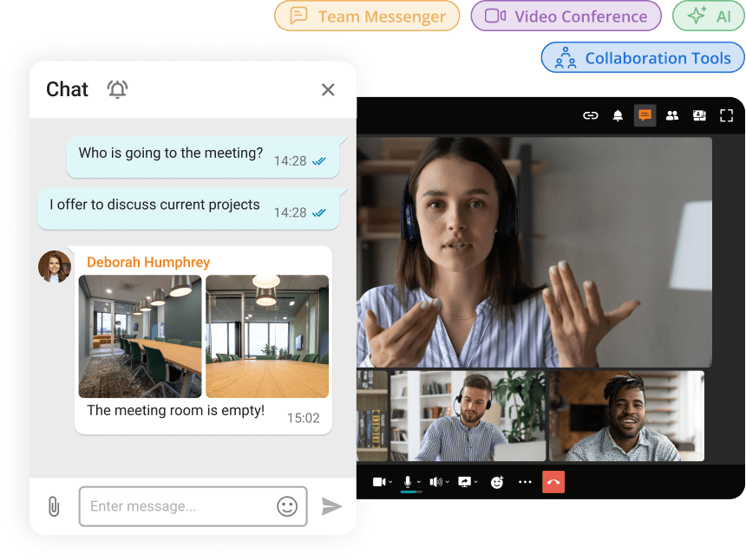The image size is (746, 560).
Task: Click the Enter message input field
Action: click(193, 506)
